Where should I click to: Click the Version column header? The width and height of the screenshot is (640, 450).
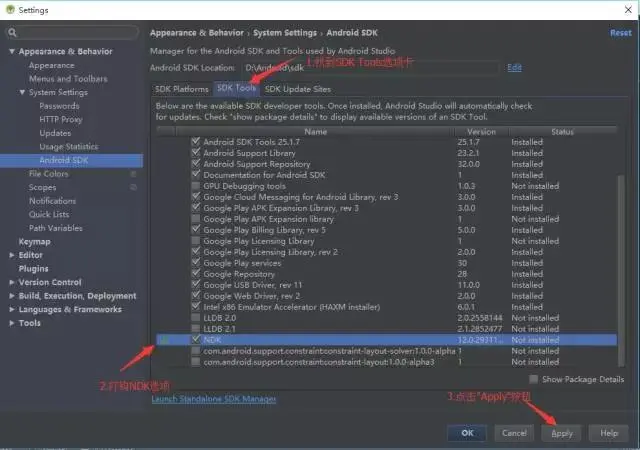pyautogui.click(x=482, y=131)
